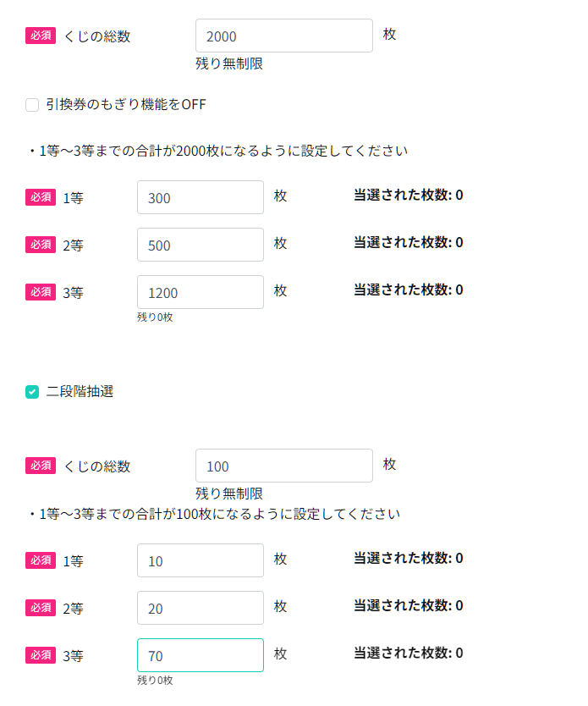Click the 1等 field showing 10

pyautogui.click(x=201, y=560)
